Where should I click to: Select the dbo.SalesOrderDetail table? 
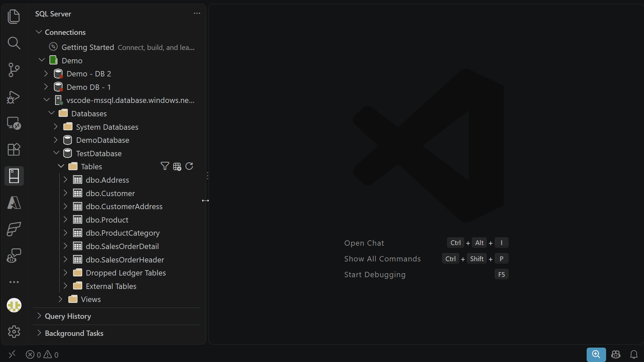117,246
